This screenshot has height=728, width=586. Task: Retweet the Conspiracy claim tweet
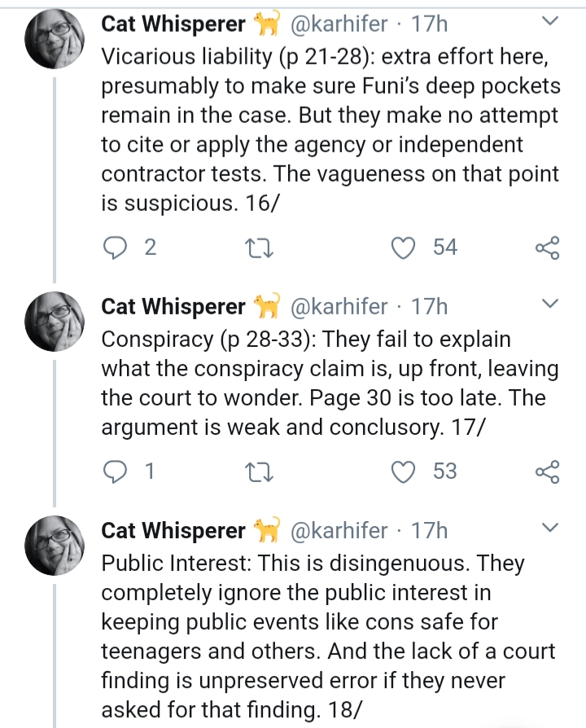[259, 472]
